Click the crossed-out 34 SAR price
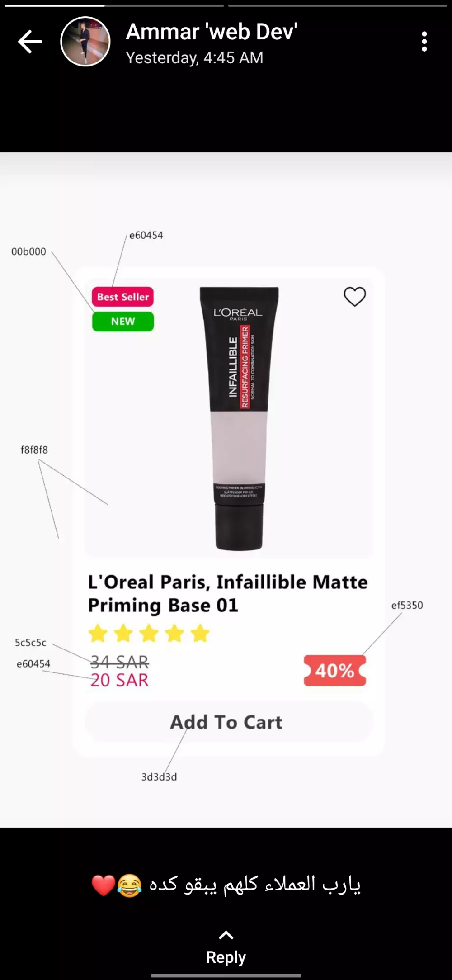 [x=119, y=662]
